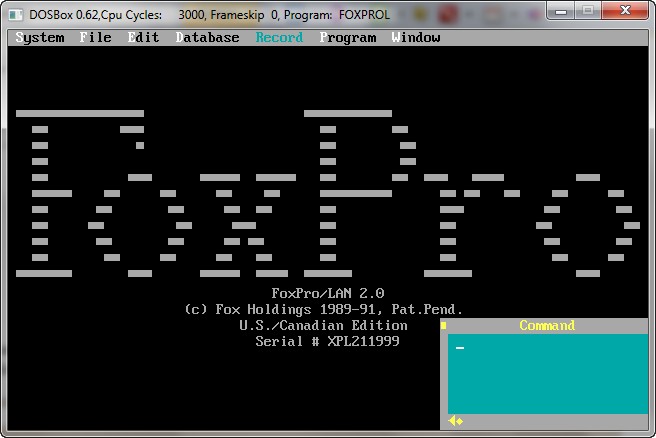Open the File menu
Screen dimensions: 656x438
click(x=96, y=38)
